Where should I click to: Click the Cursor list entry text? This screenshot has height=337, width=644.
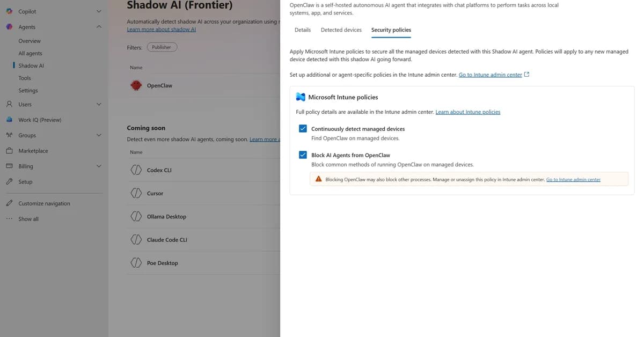[x=155, y=193]
